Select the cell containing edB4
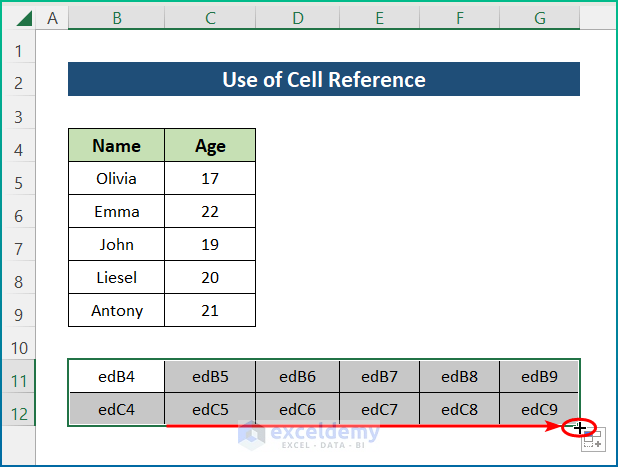This screenshot has height=467, width=618. point(116,377)
